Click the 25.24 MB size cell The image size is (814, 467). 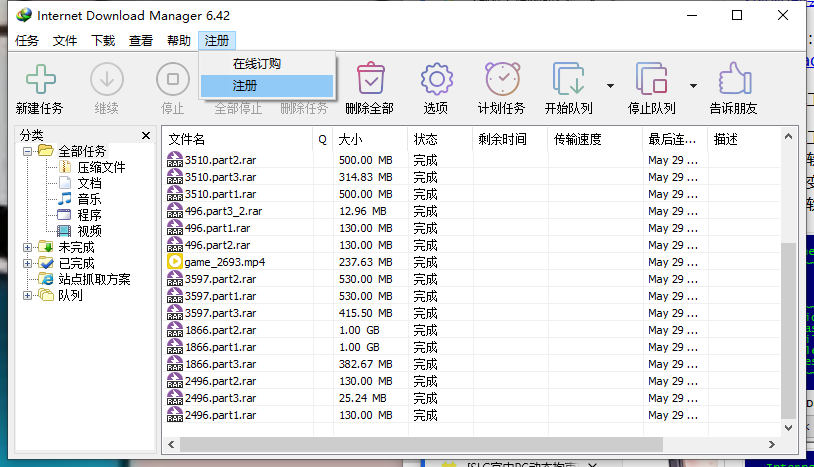(362, 398)
